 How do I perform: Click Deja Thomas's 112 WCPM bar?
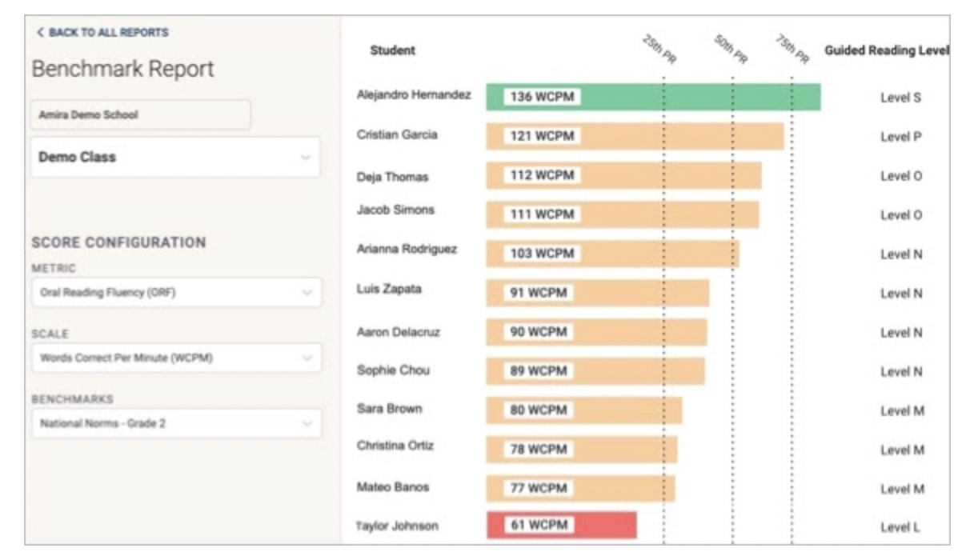[x=623, y=176]
